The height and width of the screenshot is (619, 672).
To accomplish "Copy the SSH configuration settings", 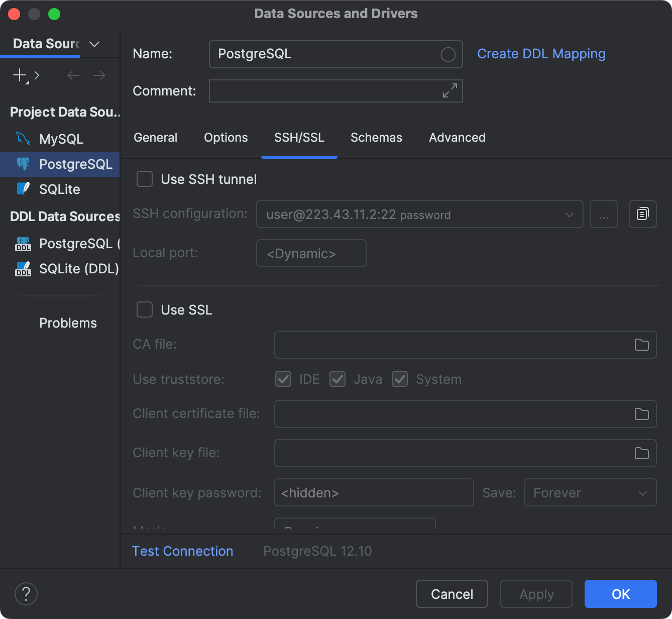I will pos(642,214).
